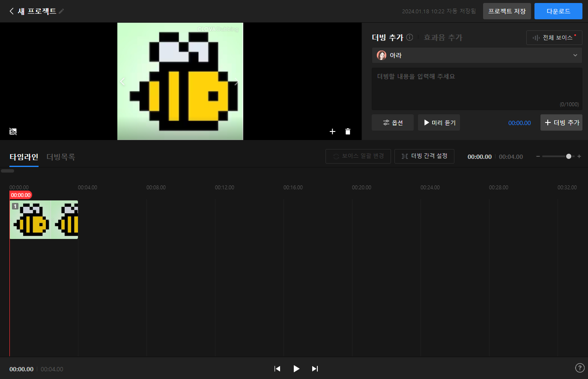The image size is (588, 379).
Task: Click the timeline zoom slider handle
Action: click(x=569, y=156)
